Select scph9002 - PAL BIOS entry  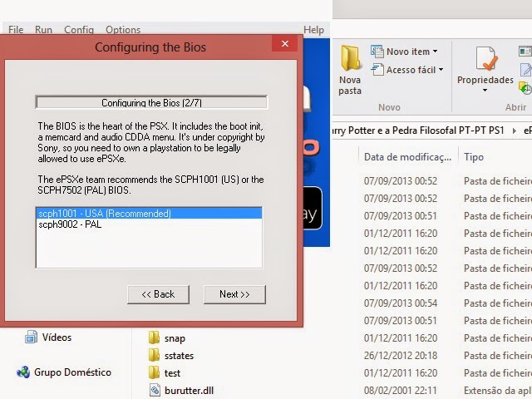149,224
